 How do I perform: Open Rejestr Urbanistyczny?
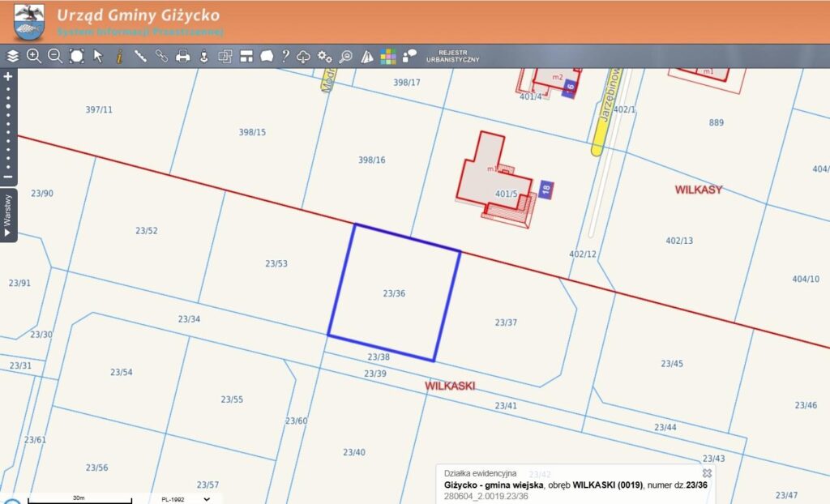pos(452,56)
